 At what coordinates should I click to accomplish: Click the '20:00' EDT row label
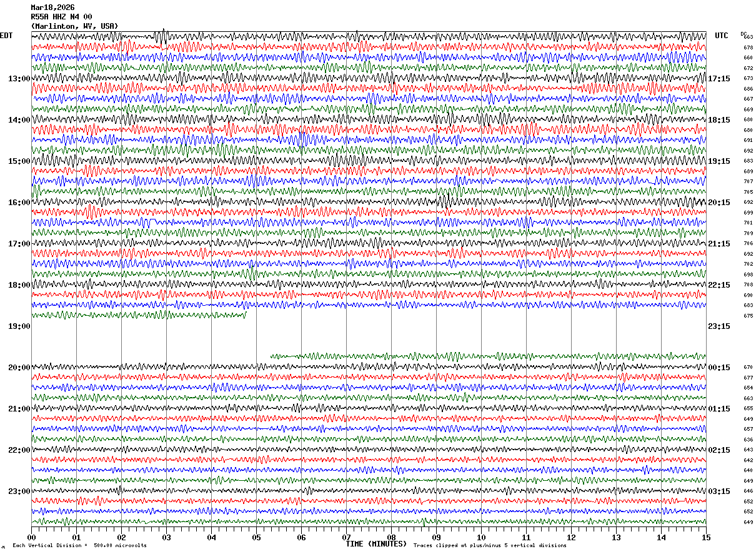[19, 368]
